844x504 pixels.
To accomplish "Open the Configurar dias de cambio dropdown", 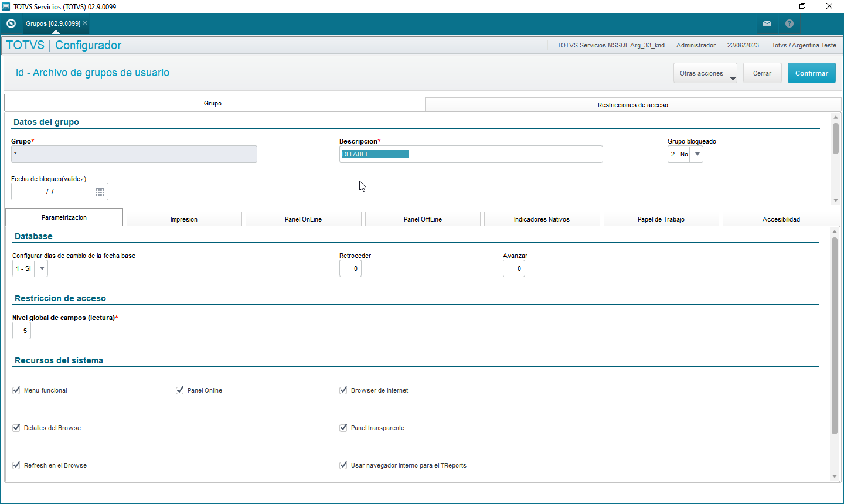I will click(42, 268).
